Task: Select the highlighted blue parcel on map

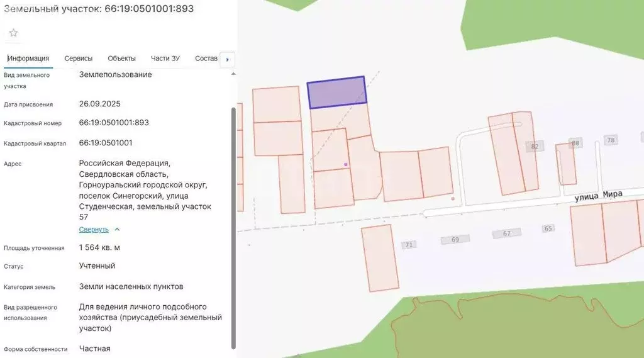Action: 336,92
